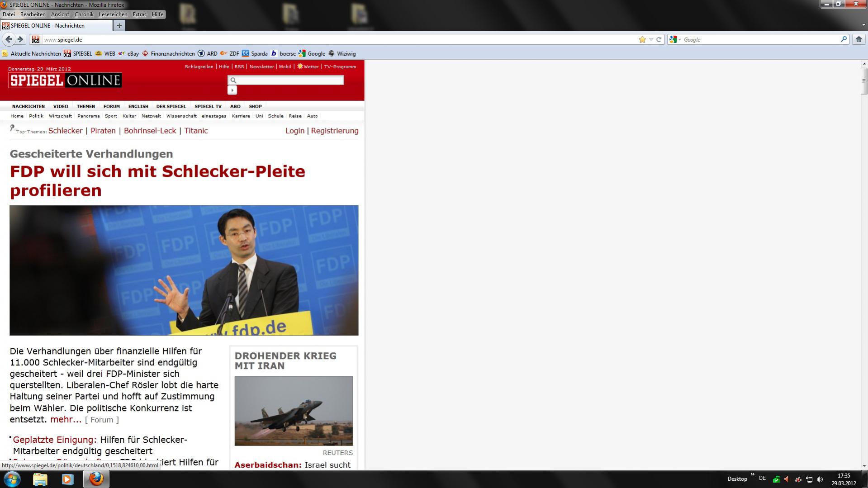The width and height of the screenshot is (868, 488).
Task: Open the Datei menu
Action: (x=9, y=14)
